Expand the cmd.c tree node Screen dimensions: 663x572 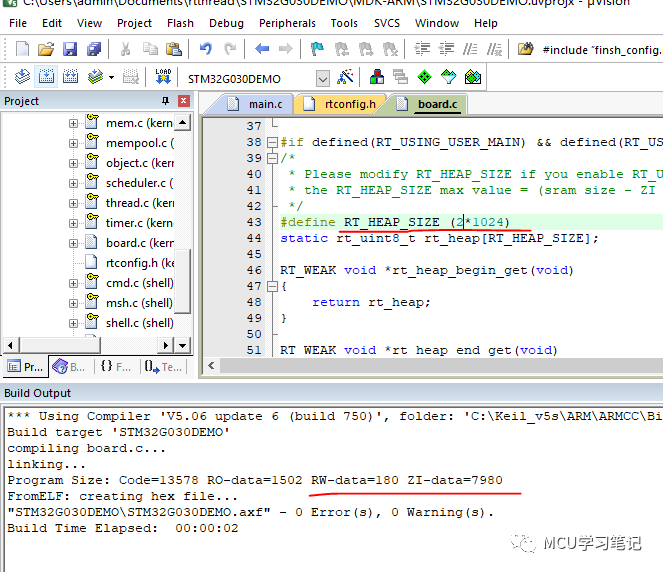(74, 283)
